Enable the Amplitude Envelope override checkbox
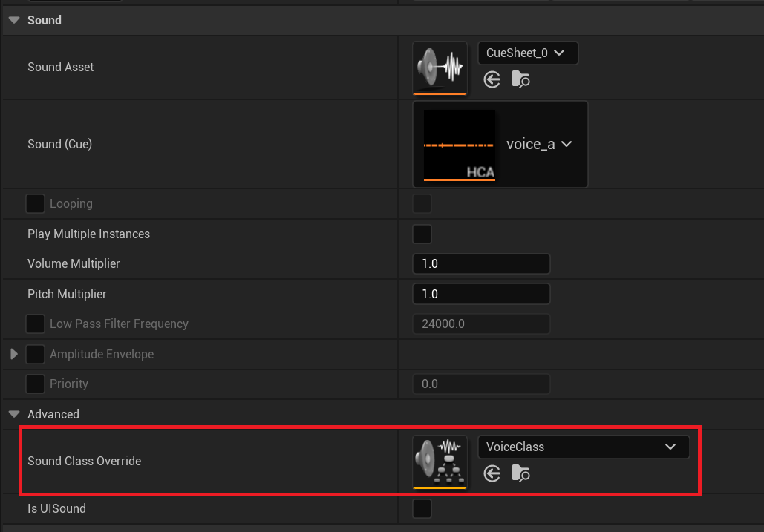 pyautogui.click(x=35, y=355)
